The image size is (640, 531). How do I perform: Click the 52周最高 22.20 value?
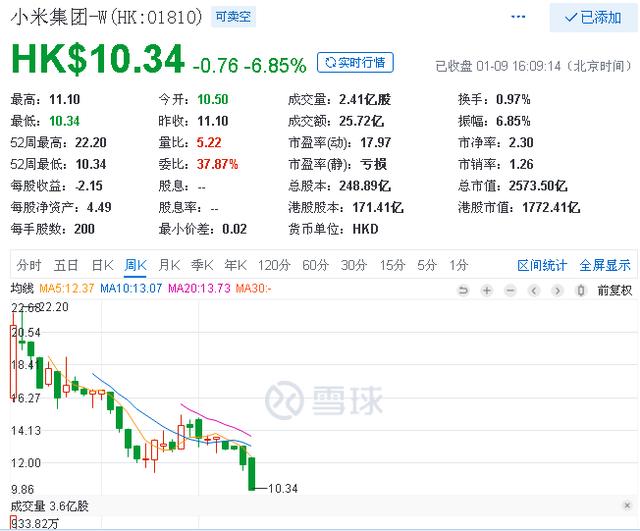tap(91, 142)
